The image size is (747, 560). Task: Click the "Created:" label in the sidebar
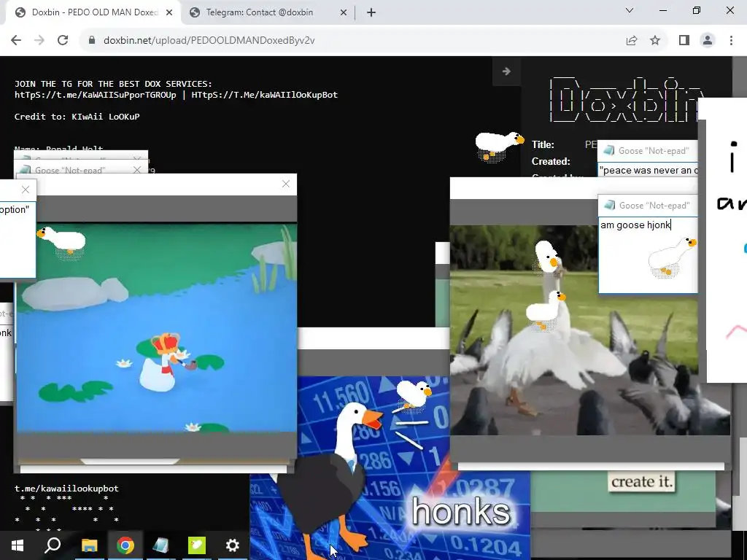[x=551, y=161]
